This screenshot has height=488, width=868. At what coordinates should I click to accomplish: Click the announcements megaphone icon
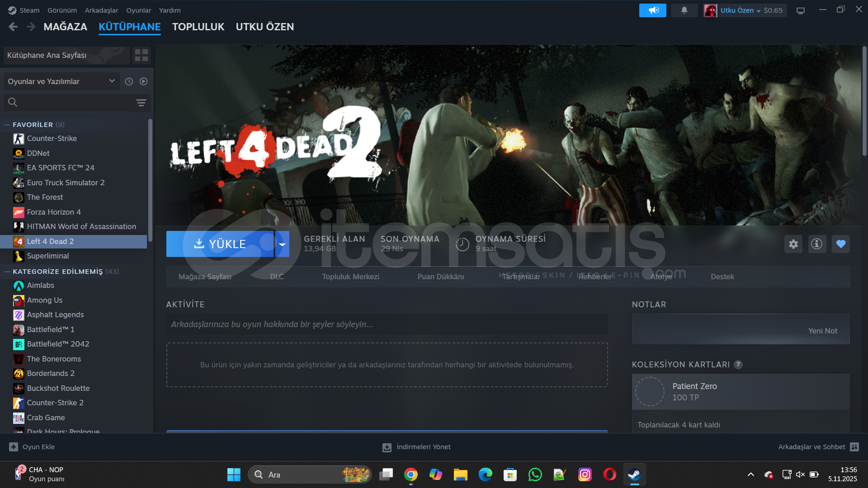pyautogui.click(x=652, y=10)
